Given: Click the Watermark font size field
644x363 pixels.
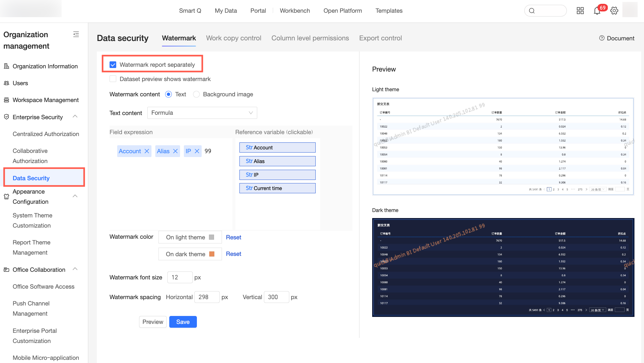Looking at the screenshot, I should tap(180, 277).
